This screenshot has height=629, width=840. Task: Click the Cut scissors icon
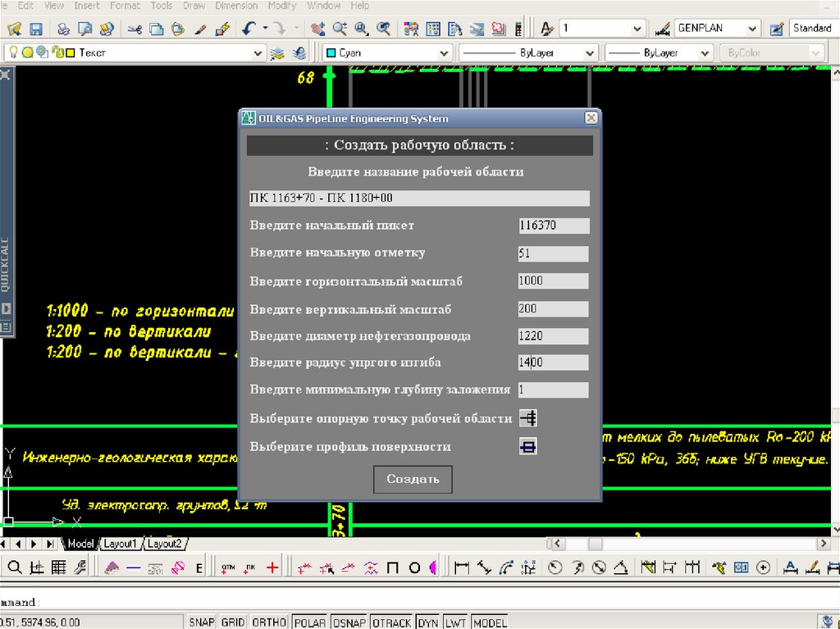[135, 29]
